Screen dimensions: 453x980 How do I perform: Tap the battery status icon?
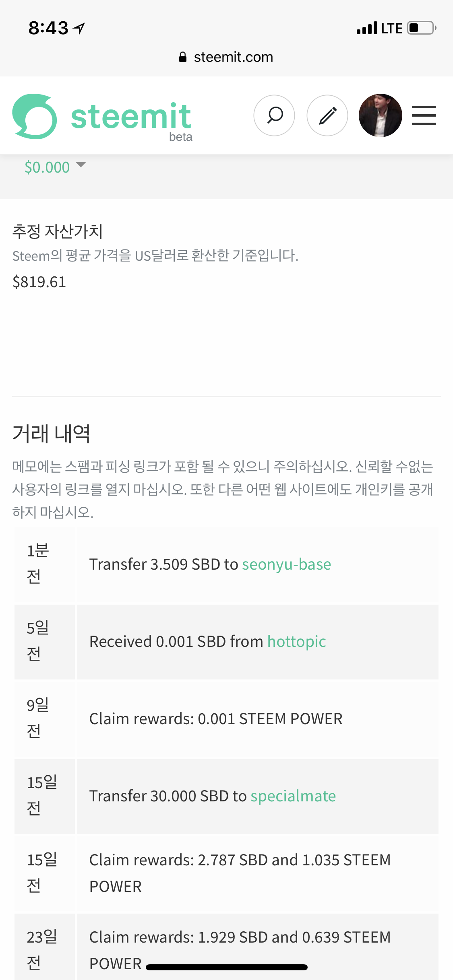[x=421, y=28]
